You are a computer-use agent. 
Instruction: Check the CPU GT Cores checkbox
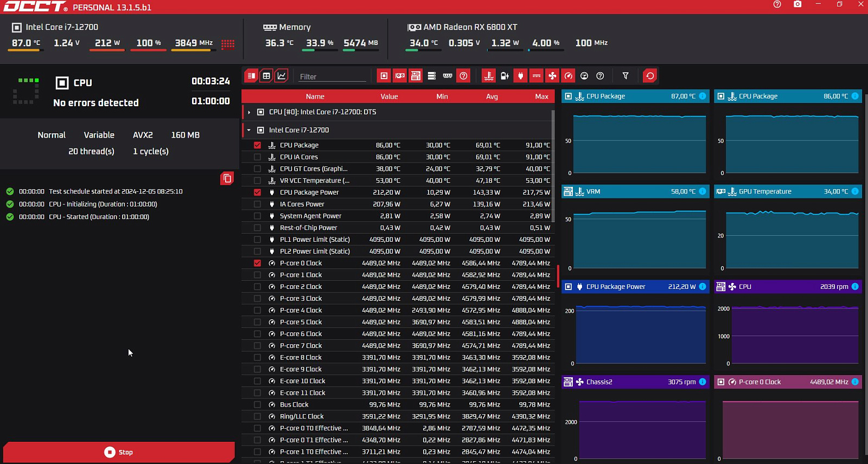pyautogui.click(x=258, y=169)
